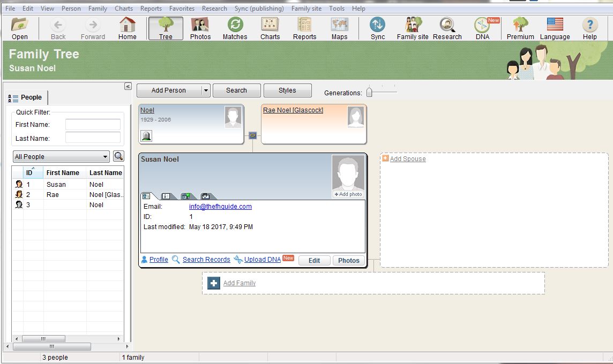Open the Charts toolbar icon
The height and width of the screenshot is (364, 613).
(270, 28)
